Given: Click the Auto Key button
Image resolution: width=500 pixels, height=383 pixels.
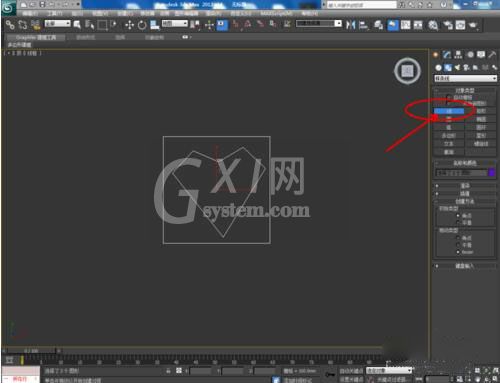Looking at the screenshot, I should pyautogui.click(x=351, y=371).
